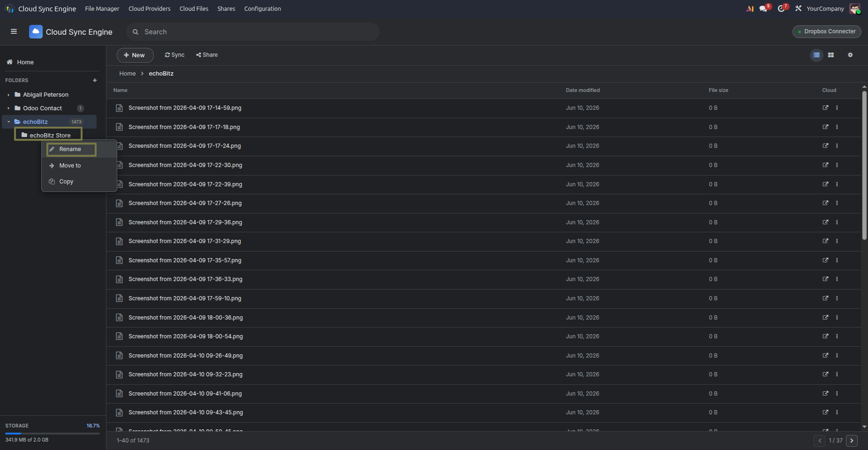Image resolution: width=868 pixels, height=450 pixels.
Task: Click the Odoo app launcher icon
Action: click(9, 8)
